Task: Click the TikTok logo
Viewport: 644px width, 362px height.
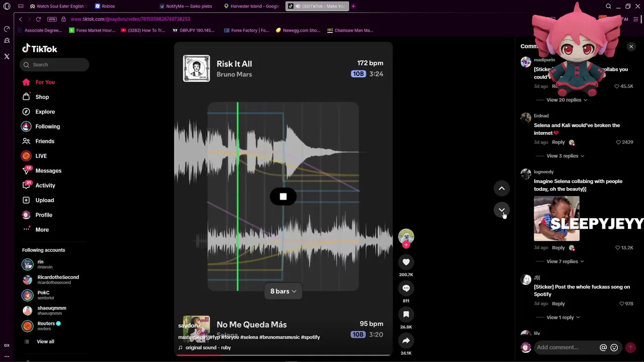Action: 40,49
